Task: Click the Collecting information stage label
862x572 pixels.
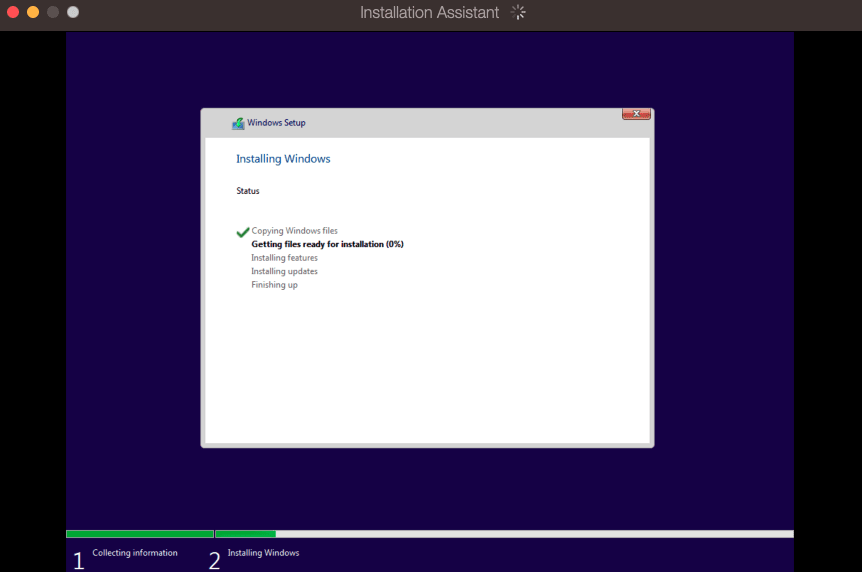Action: [135, 553]
